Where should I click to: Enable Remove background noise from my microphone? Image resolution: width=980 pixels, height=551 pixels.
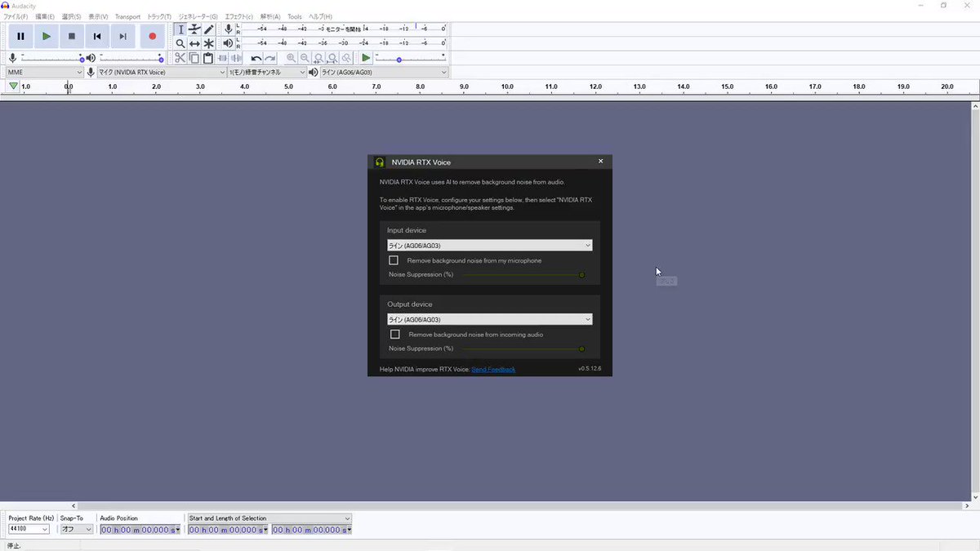394,260
